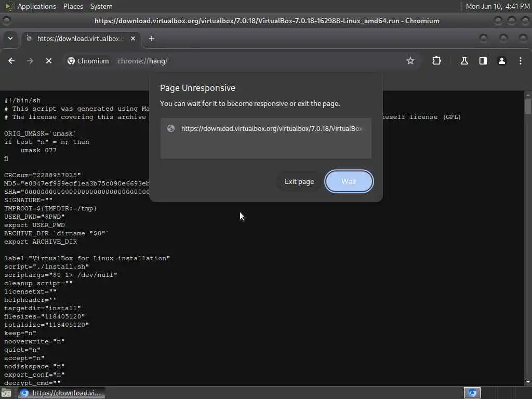This screenshot has width=532, height=399.
Task: Click the '#!/bin/sh' line
Action: tap(22, 100)
